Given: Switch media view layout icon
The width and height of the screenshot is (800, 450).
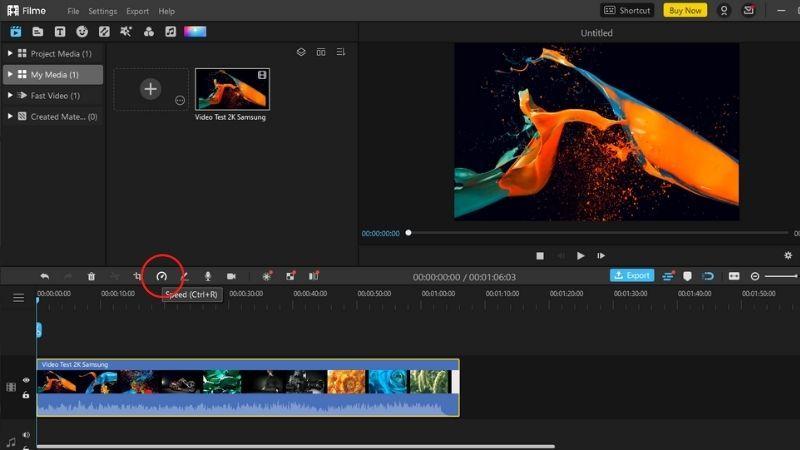Looking at the screenshot, I should pyautogui.click(x=321, y=52).
